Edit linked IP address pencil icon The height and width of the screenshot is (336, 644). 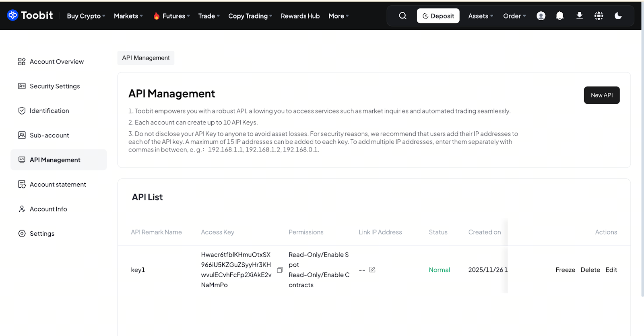(x=372, y=270)
